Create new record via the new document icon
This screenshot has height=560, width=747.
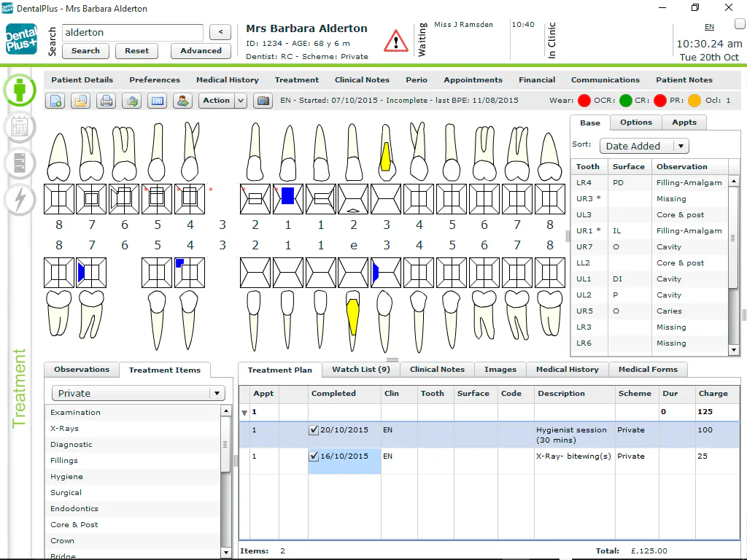(55, 101)
